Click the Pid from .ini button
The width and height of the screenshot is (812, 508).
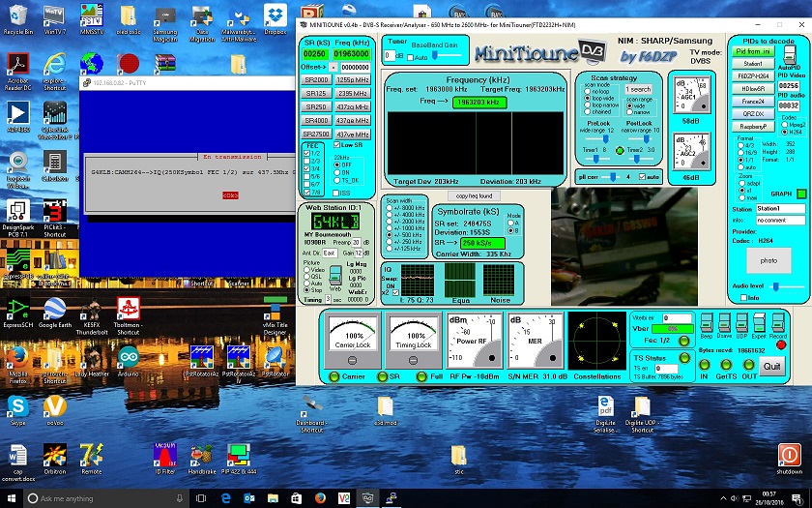753,51
